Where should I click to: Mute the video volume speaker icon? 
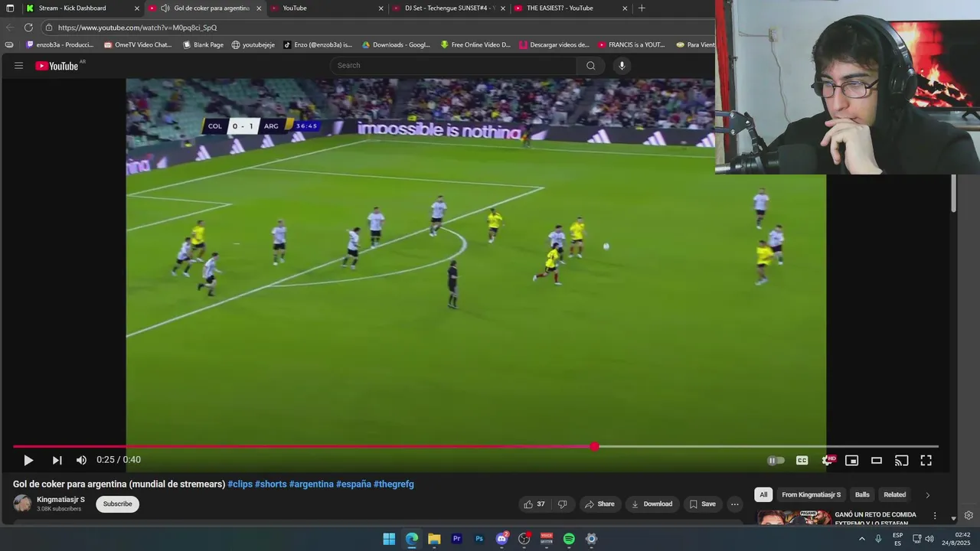pos(81,460)
